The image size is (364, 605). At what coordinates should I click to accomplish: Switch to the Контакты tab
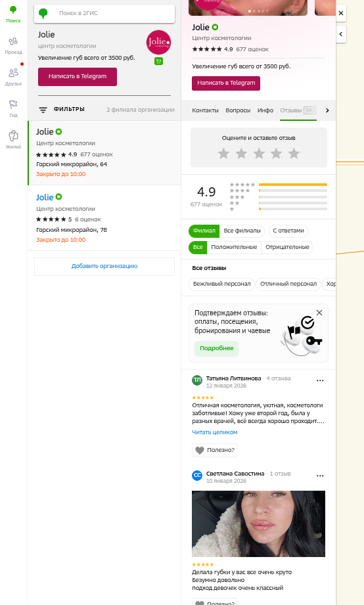pos(206,110)
